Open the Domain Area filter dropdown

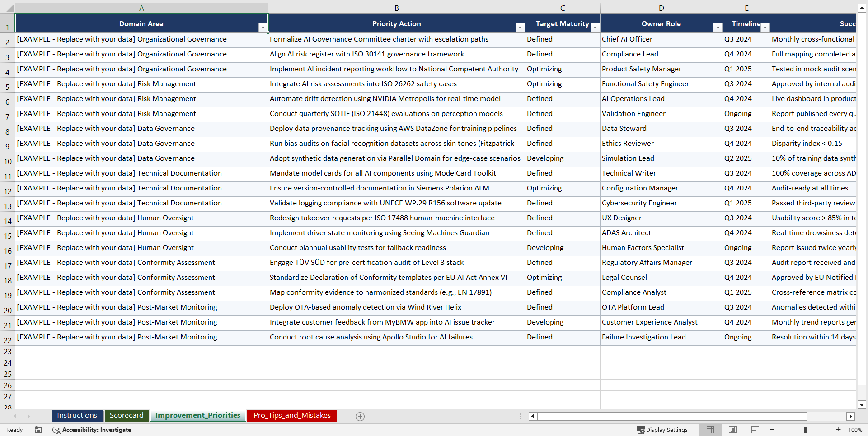point(263,27)
